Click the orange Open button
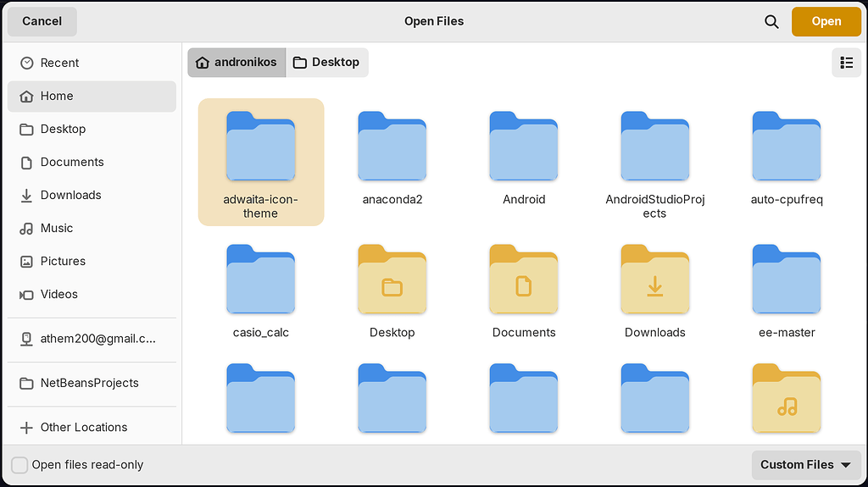Viewport: 868px width, 487px height. 826,21
